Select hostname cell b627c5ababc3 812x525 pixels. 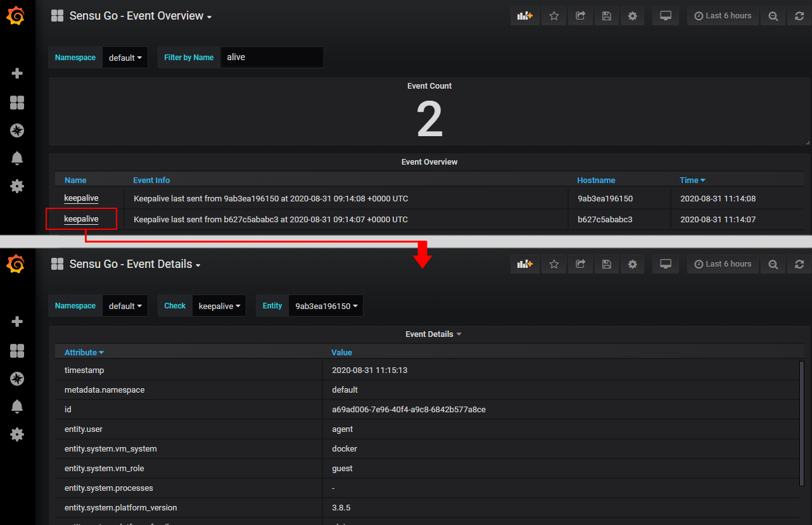click(x=619, y=220)
